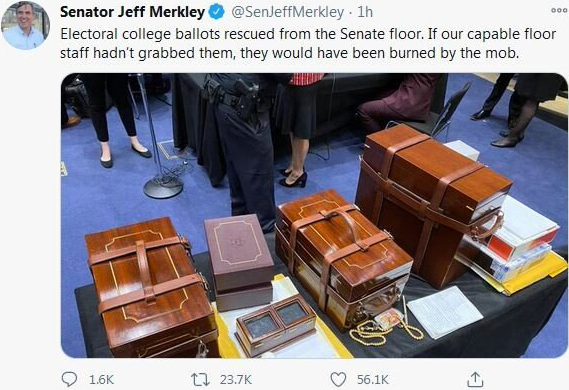Like the tweet with the heart icon
Viewport: 569px width, 390px height.
pyautogui.click(x=338, y=379)
